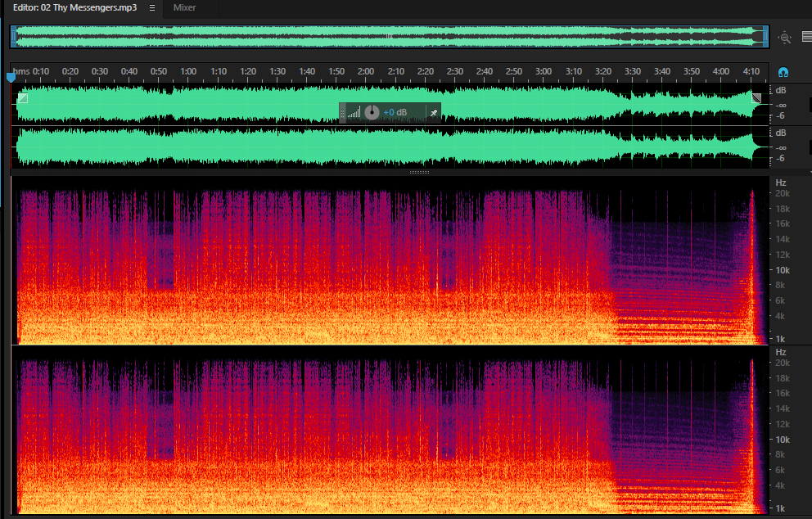Click the 1:30 mark on the timeline

click(277, 71)
